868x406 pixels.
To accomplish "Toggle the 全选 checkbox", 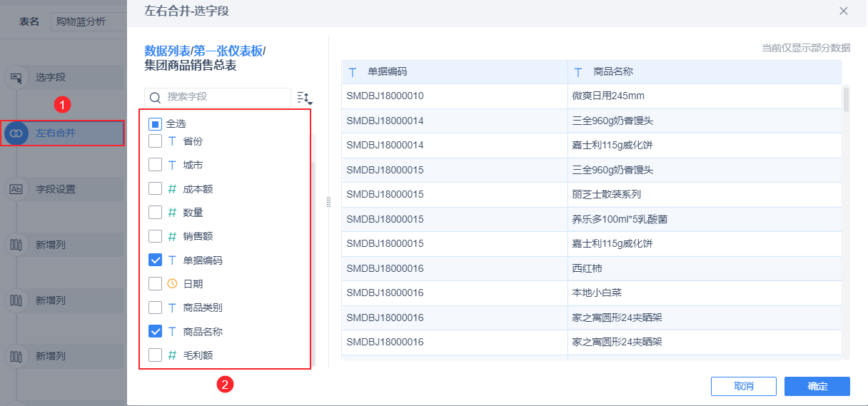I will (155, 123).
